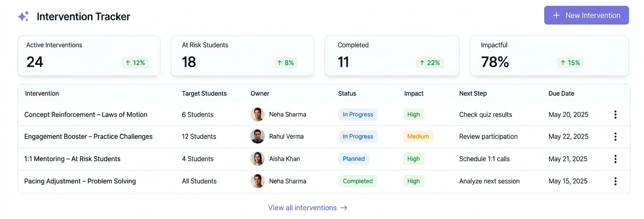The height and width of the screenshot is (219, 644).
Task: Click the 22% trend badge on Completed card
Action: point(430,63)
